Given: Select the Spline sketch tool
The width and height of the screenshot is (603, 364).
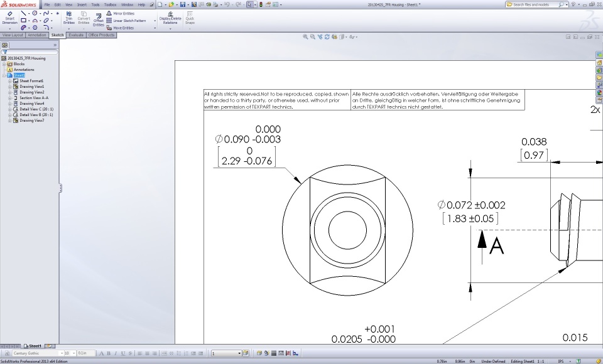Looking at the screenshot, I should pos(46,13).
